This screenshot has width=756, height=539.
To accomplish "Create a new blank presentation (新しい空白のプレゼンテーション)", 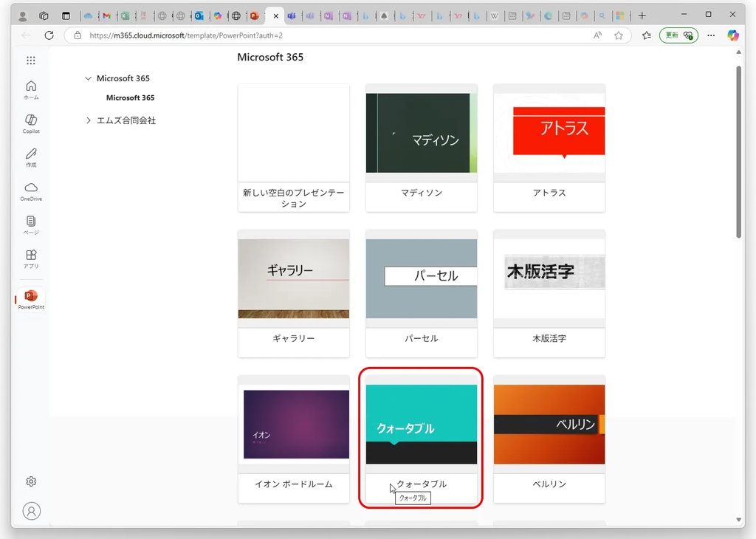I will pos(294,148).
